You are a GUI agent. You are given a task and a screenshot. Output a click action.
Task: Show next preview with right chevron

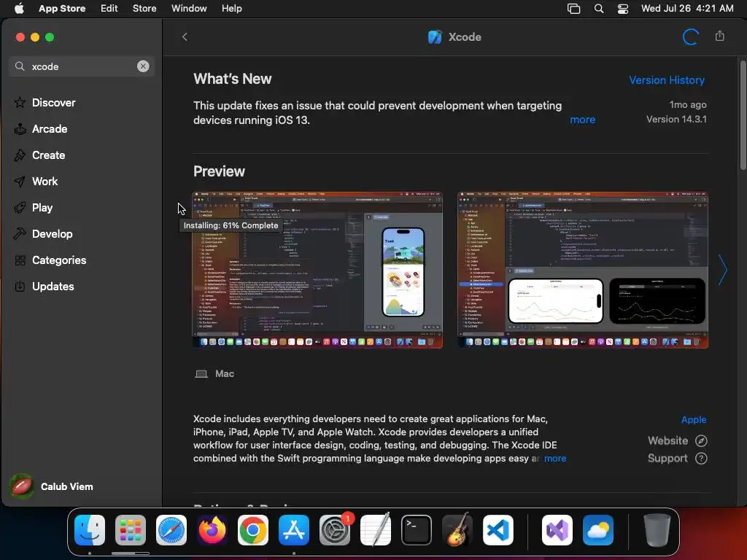723,270
